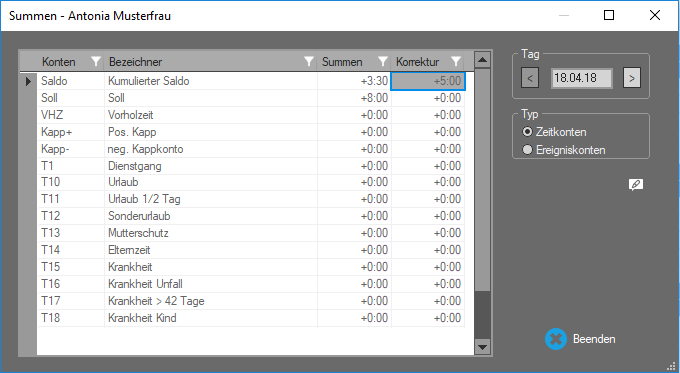Click the VHZ account cell

point(71,115)
